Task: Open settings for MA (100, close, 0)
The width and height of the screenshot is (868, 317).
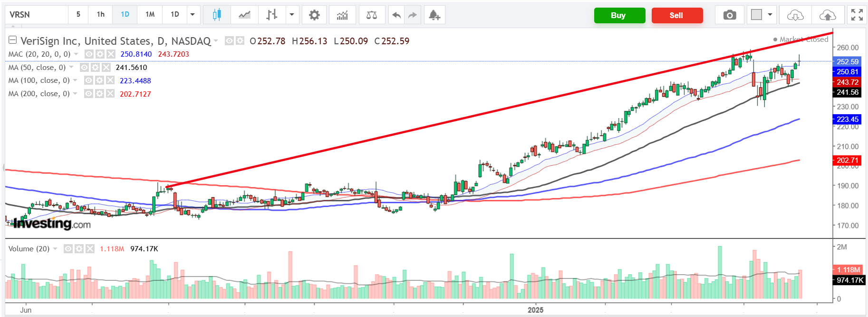Action: click(99, 80)
